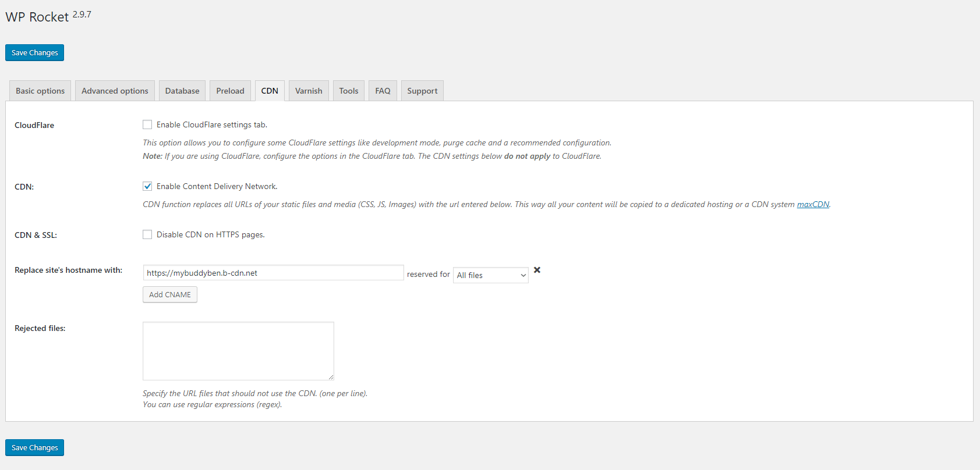980x470 pixels.
Task: Click the 'Enable CloudFlare settings tab.' label
Action: click(x=212, y=124)
